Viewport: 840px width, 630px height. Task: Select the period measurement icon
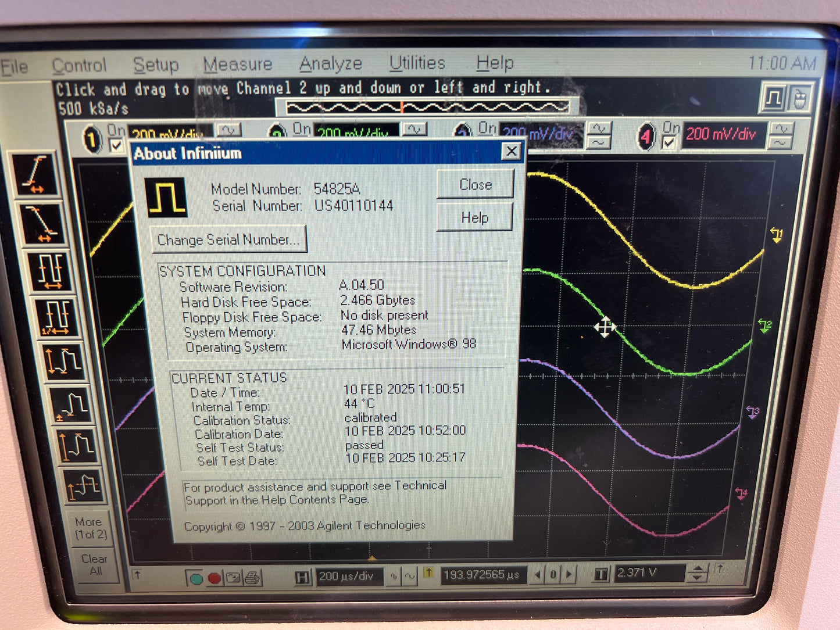51,271
